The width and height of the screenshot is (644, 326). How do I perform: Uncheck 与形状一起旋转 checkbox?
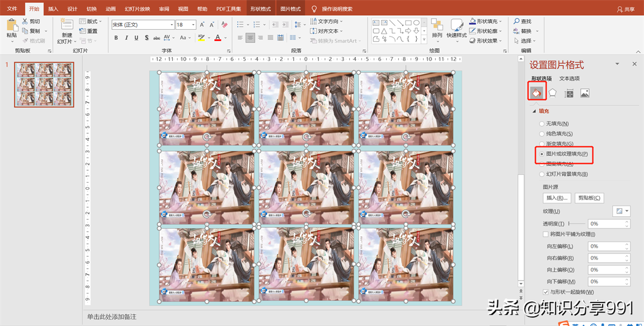coord(546,292)
